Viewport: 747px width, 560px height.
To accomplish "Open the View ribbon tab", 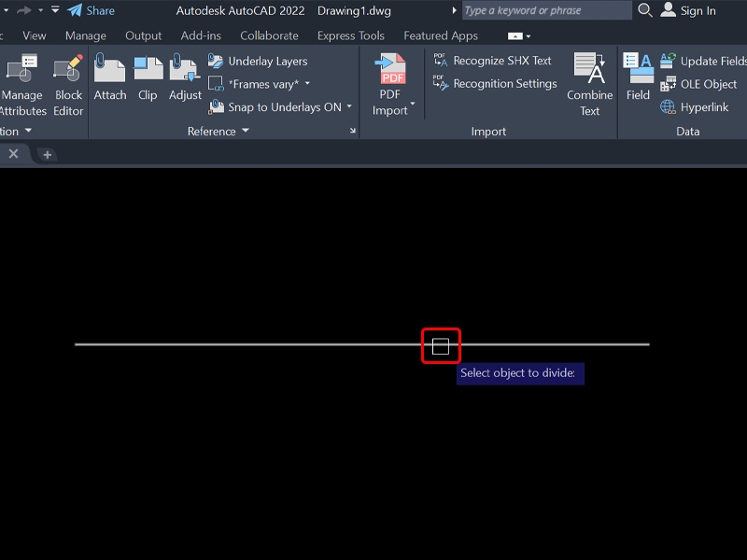I will (x=35, y=35).
